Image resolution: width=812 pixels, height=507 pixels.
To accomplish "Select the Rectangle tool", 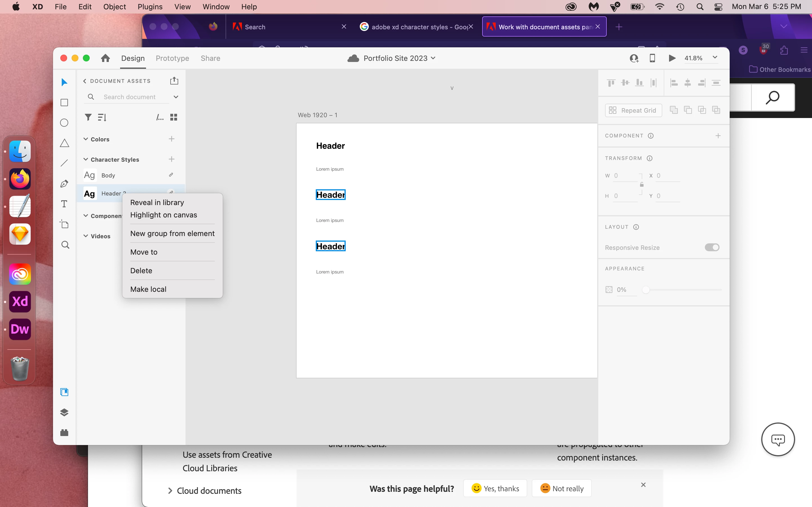I will click(64, 103).
